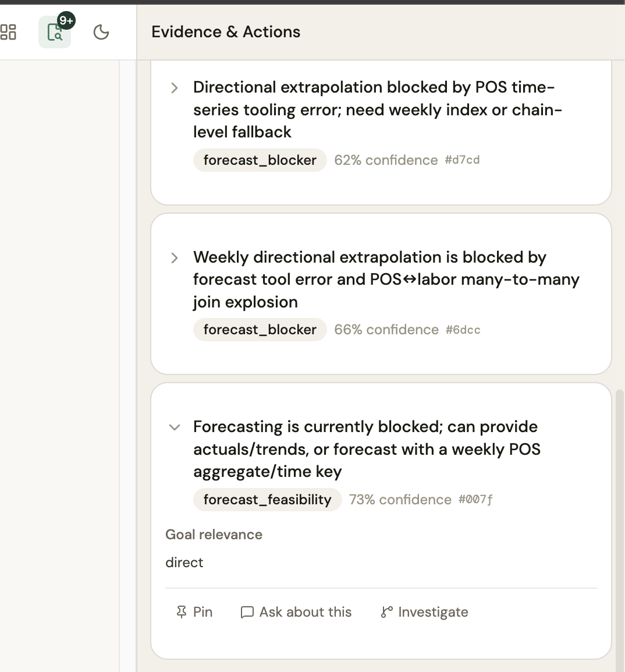The height and width of the screenshot is (672, 625).
Task: Click the Evidence & Actions header
Action: coord(226,31)
